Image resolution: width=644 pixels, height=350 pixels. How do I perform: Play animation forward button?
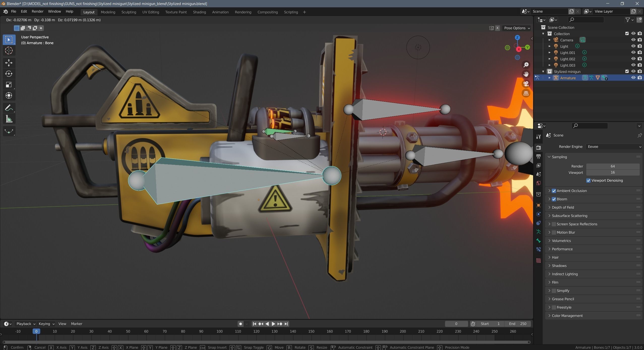point(273,324)
